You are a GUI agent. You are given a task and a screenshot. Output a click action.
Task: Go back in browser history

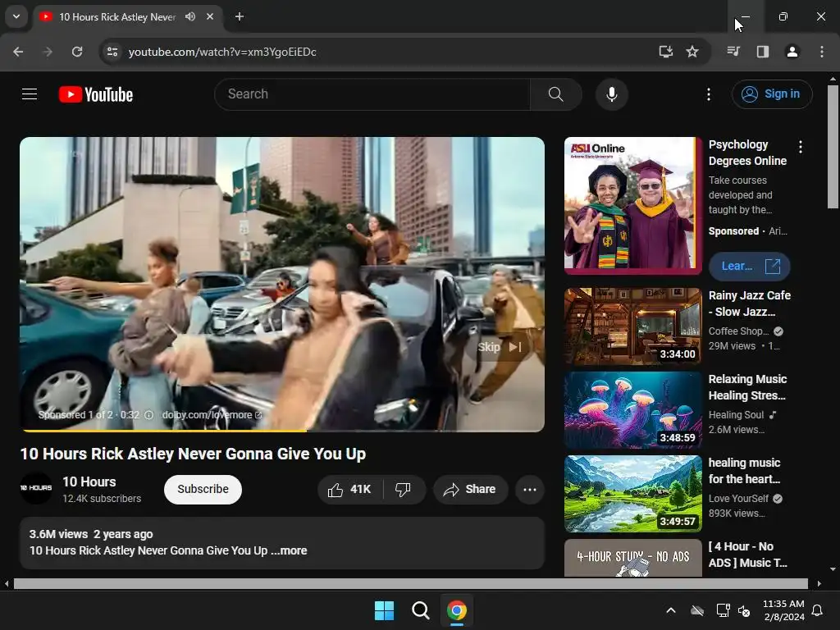18,52
